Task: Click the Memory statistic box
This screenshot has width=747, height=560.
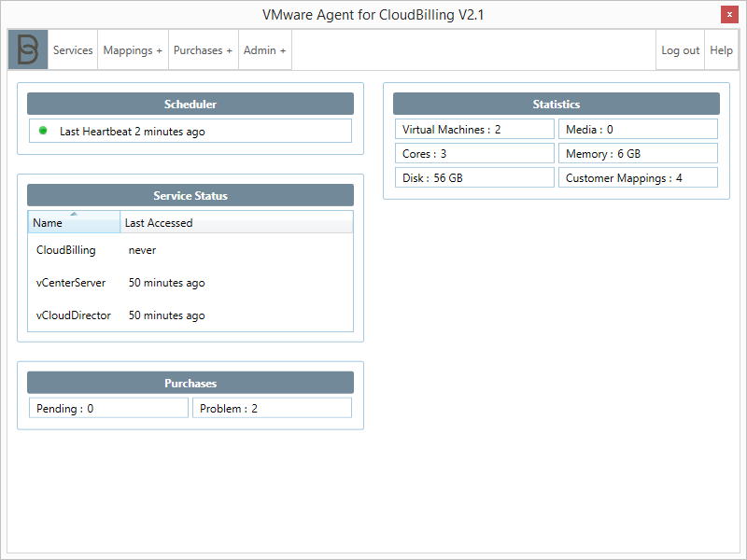Action: coord(638,153)
